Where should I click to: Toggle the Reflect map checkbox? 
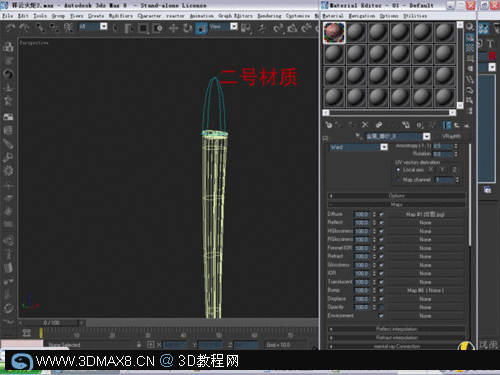pyautogui.click(x=381, y=223)
